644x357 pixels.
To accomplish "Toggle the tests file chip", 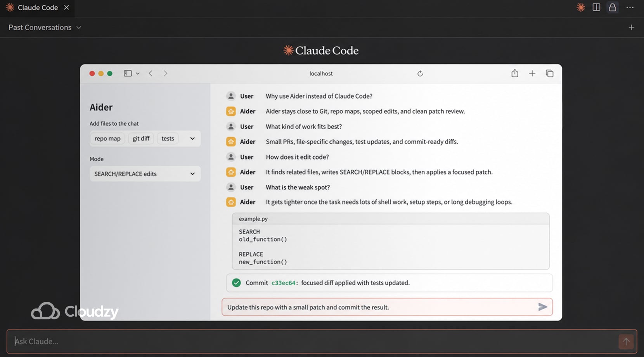I will [x=167, y=139].
